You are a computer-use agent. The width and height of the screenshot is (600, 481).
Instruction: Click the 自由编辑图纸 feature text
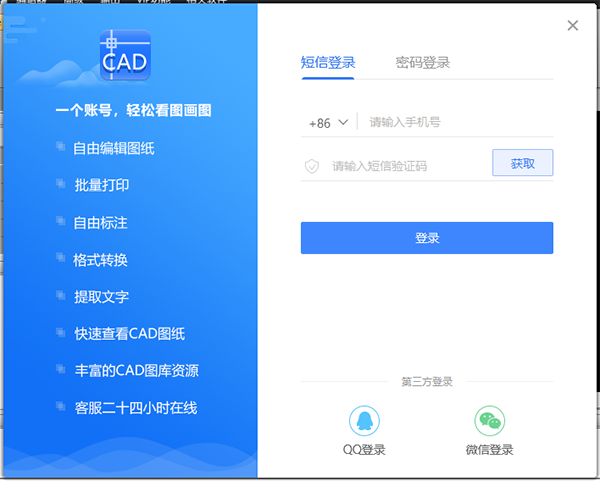(x=114, y=148)
